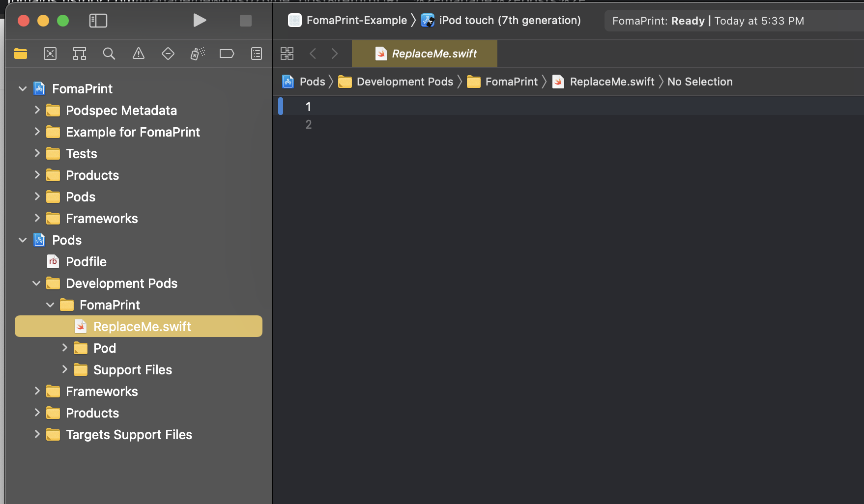Viewport: 864px width, 504px height.
Task: Click line number 1 in gutter
Action: pyautogui.click(x=308, y=107)
